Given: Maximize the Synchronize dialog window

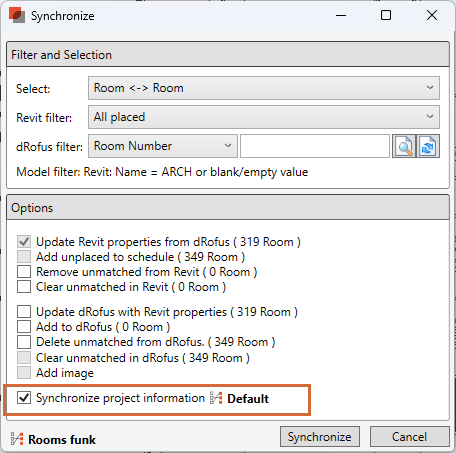Looking at the screenshot, I should pos(386,15).
